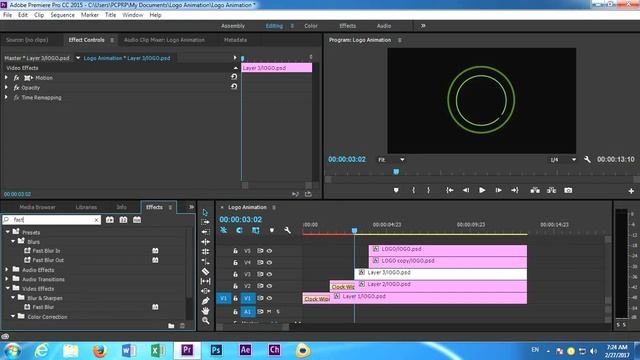The width and height of the screenshot is (640, 360).
Task: Reset Opacity effect parameters
Action: pos(234,87)
